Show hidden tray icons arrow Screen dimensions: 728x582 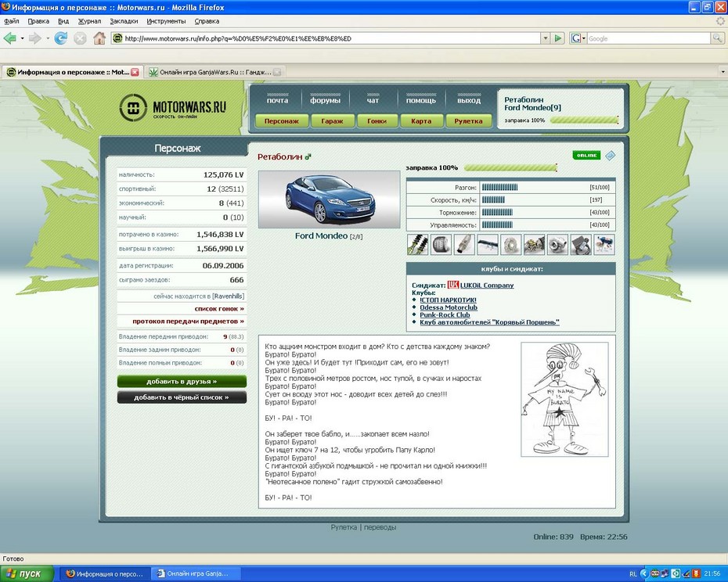644,573
